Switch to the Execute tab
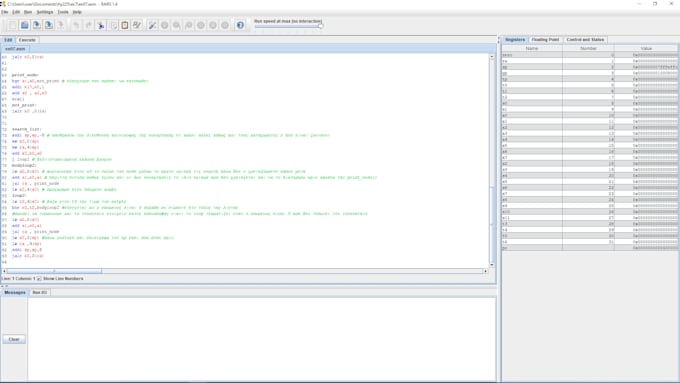Viewport: 680px width, 383px height. click(x=27, y=40)
